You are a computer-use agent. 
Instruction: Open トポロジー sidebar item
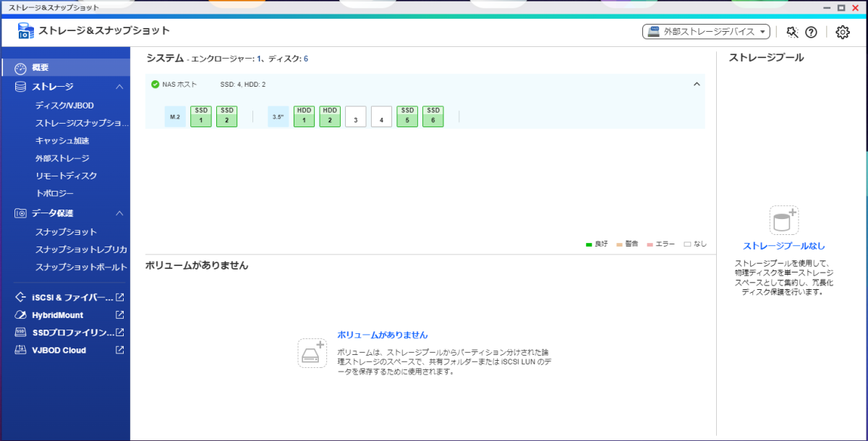click(x=54, y=194)
